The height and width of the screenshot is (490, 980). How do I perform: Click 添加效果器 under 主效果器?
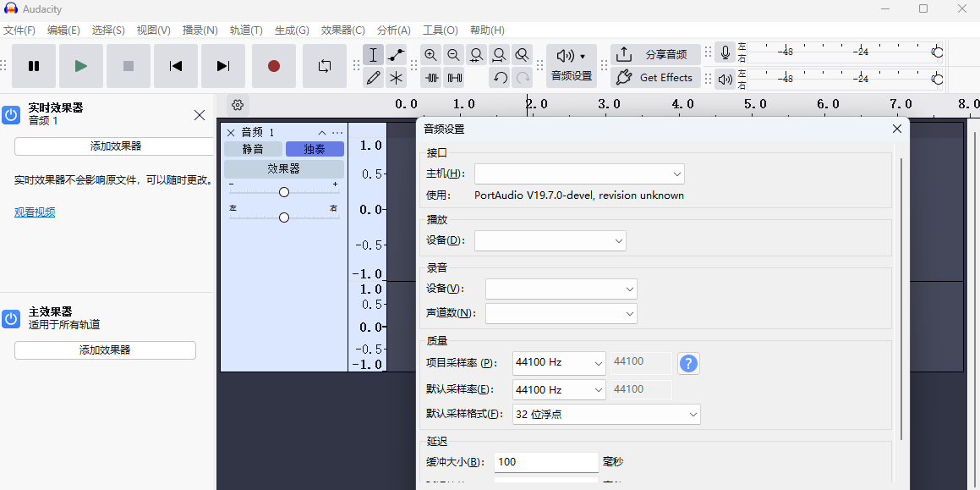tap(105, 350)
